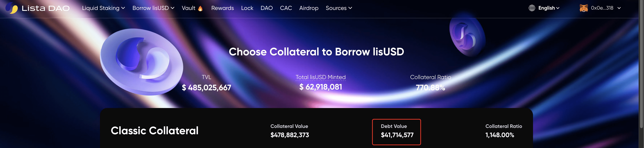This screenshot has height=148, width=644.
Task: Go to the Rewards page
Action: [222, 8]
